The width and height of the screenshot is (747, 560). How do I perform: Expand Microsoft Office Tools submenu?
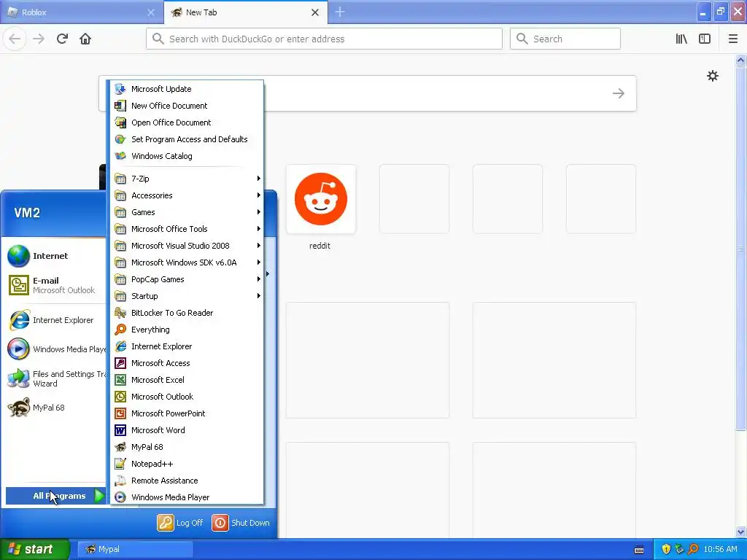coord(187,229)
